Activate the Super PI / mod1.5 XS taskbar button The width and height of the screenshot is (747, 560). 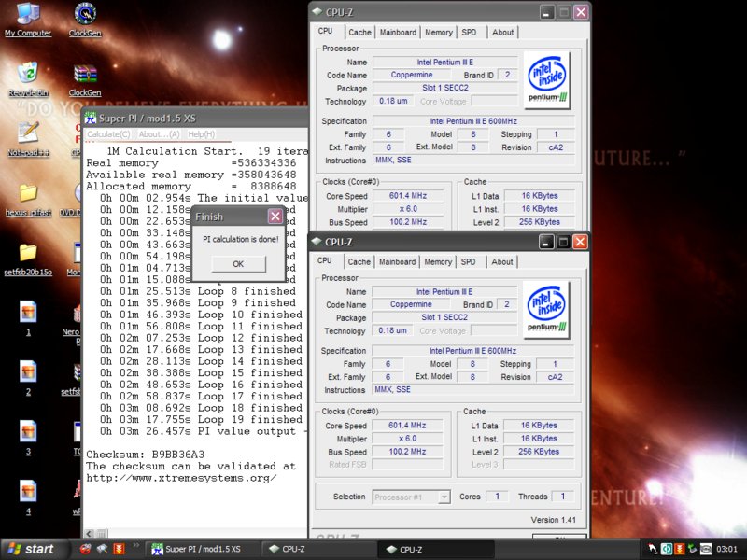(202, 549)
